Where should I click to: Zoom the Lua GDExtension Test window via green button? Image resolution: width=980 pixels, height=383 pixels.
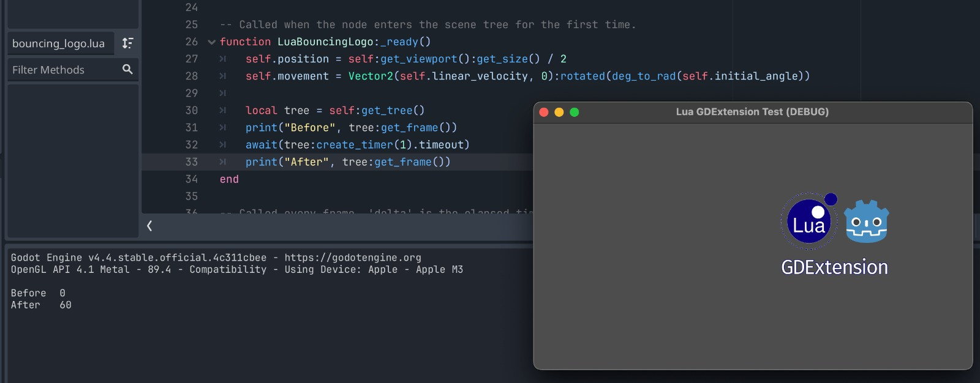coord(575,112)
